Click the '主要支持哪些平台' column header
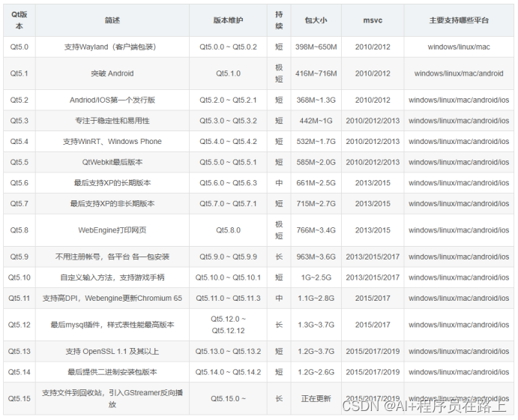The width and height of the screenshot is (518, 420). [x=459, y=20]
